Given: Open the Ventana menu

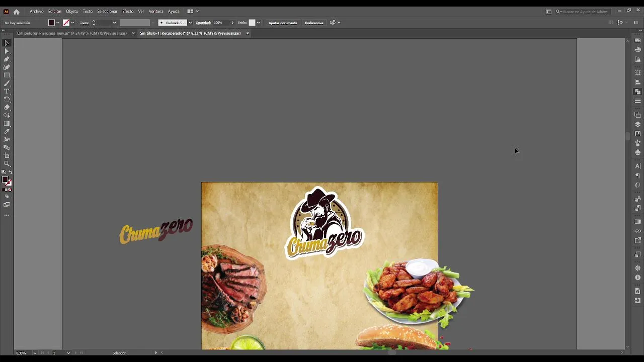Looking at the screenshot, I should pyautogui.click(x=156, y=12).
